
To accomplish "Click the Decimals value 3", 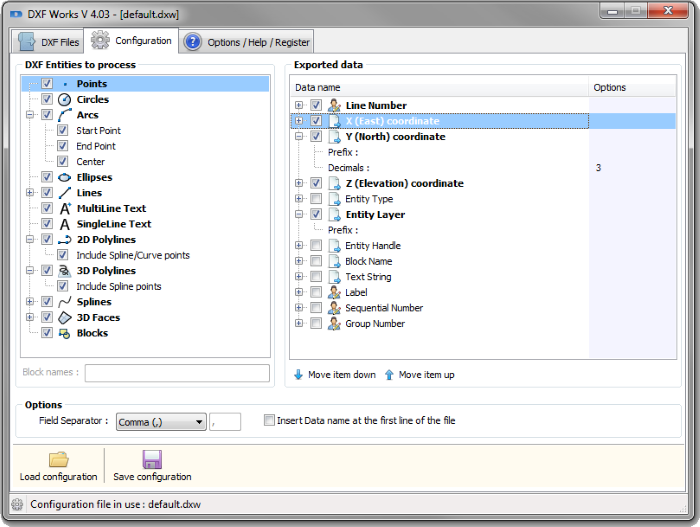I will click(x=598, y=168).
